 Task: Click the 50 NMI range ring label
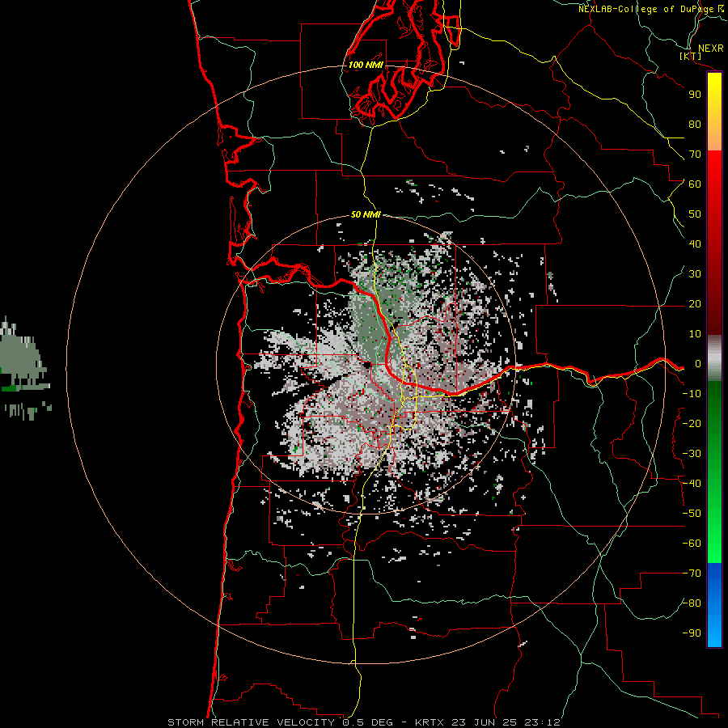click(366, 214)
